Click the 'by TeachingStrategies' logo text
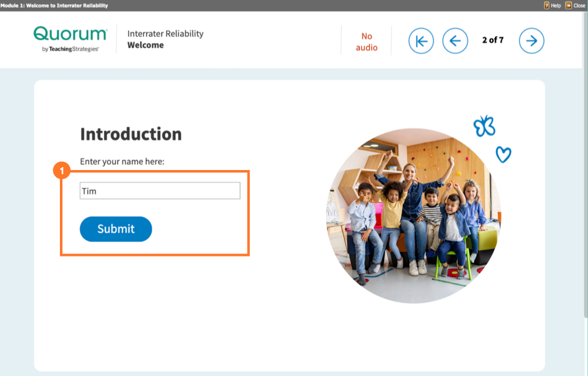The width and height of the screenshot is (588, 376). click(70, 50)
